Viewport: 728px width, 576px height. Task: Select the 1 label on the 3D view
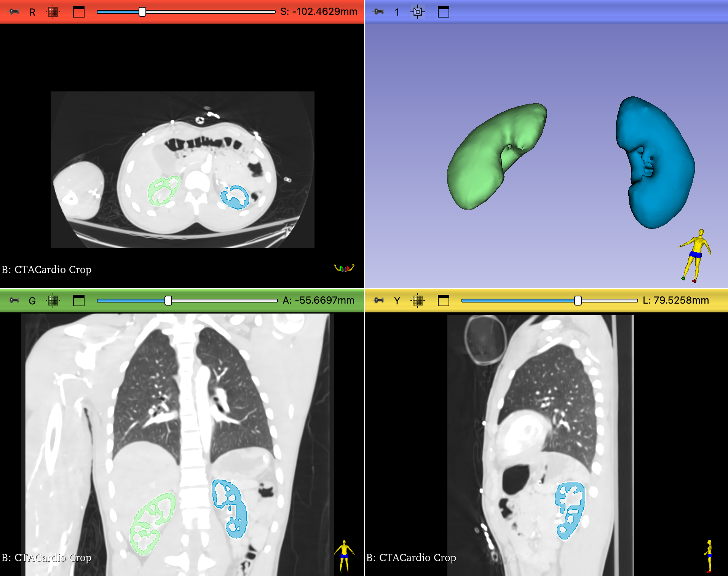coord(397,12)
